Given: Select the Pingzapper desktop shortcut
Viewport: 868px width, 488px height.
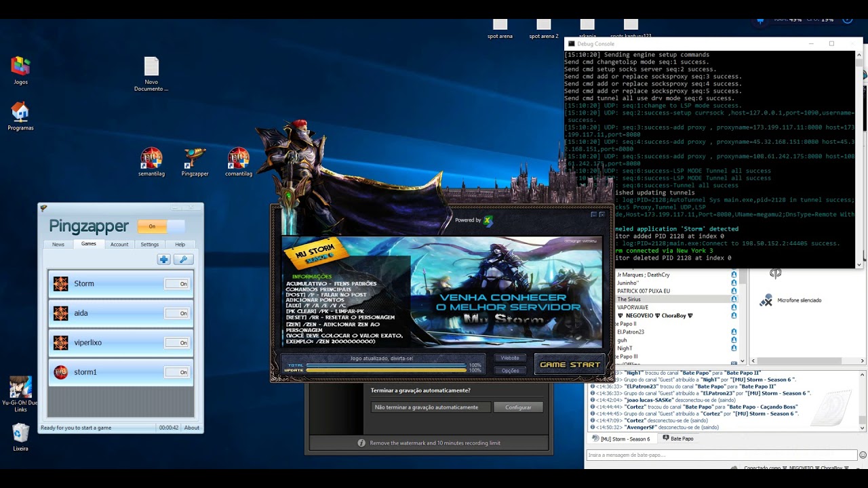Looking at the screenshot, I should (195, 163).
